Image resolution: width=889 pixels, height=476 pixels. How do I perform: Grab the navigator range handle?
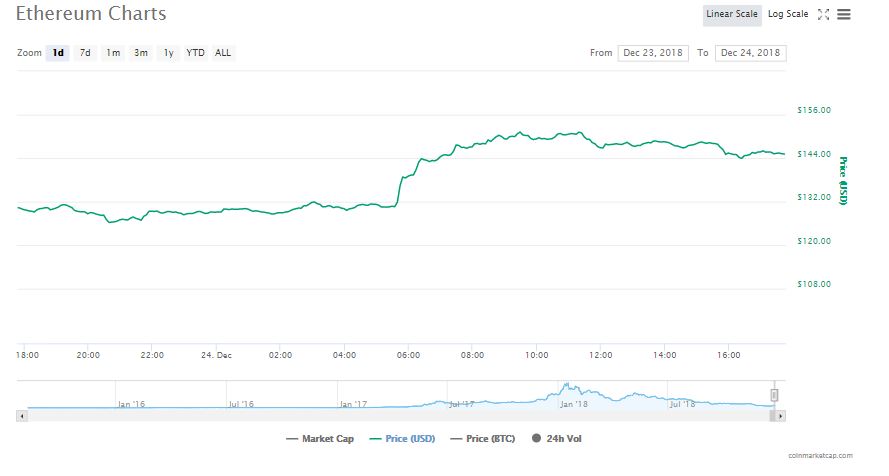(774, 395)
